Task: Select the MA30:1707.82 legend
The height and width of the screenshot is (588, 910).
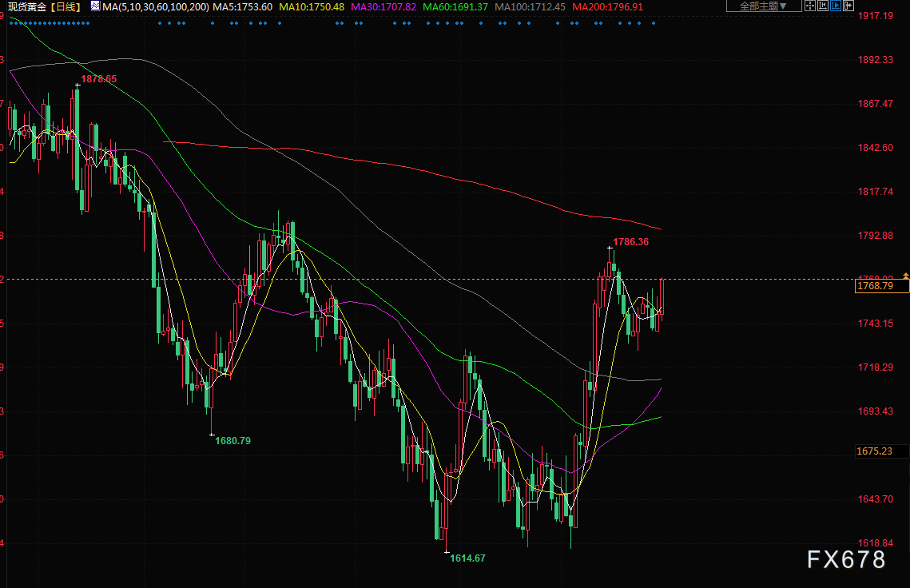Action: click(383, 7)
